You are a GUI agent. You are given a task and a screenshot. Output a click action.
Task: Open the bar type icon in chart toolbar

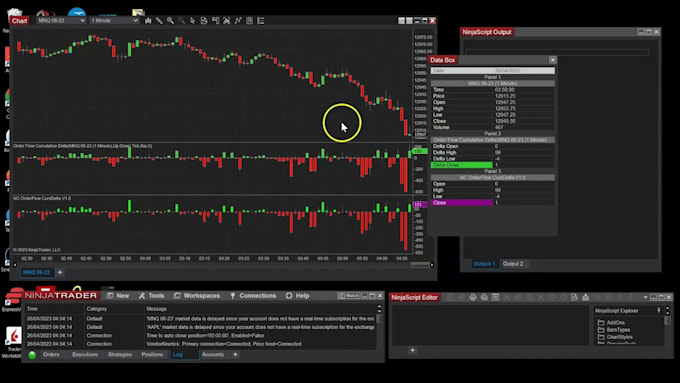point(148,20)
